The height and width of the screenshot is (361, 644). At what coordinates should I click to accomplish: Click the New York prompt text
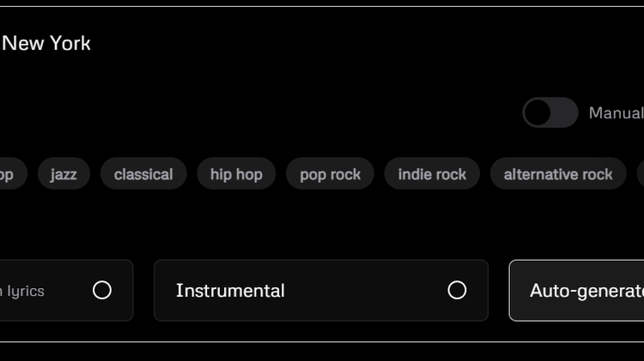coord(46,43)
